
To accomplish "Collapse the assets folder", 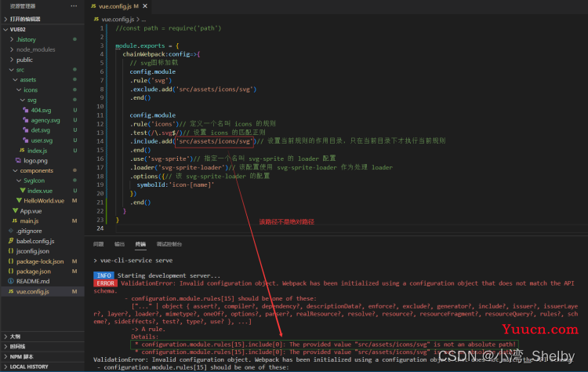I will [x=16, y=79].
